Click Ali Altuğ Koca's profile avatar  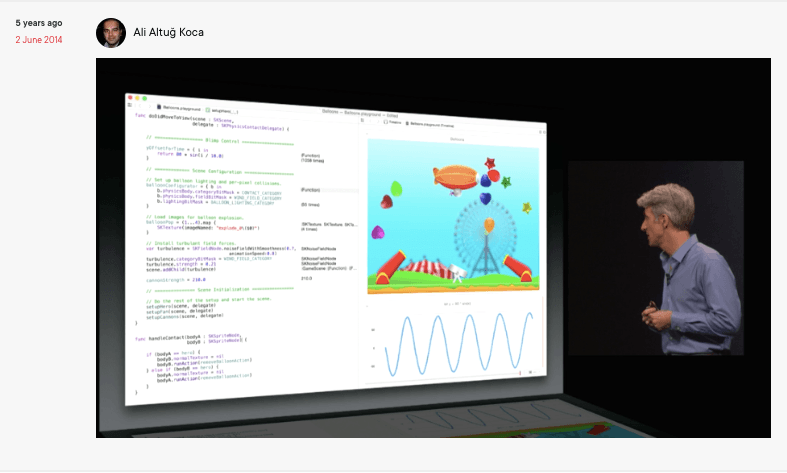[x=111, y=32]
